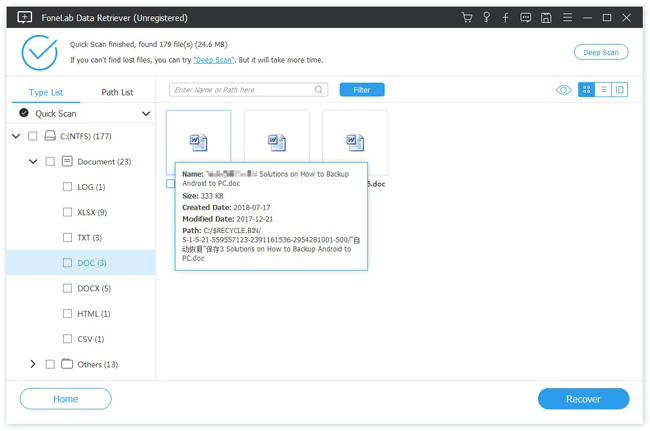Check the LOG (1) checkbox
The height and width of the screenshot is (431, 650).
click(x=67, y=186)
